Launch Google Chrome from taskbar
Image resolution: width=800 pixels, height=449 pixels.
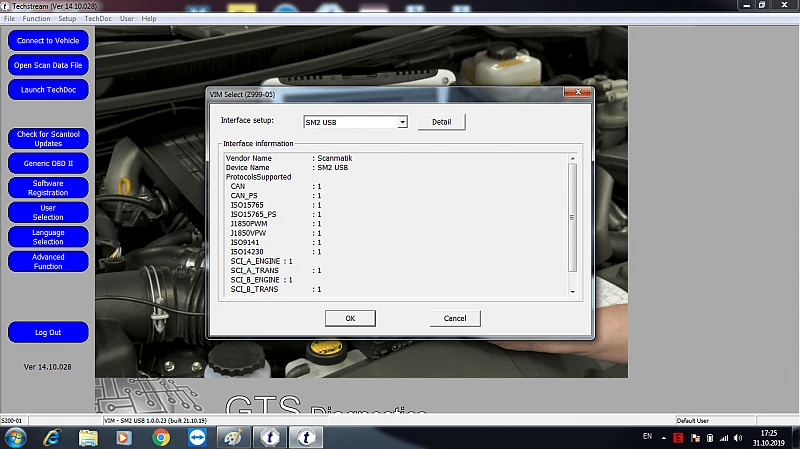tap(161, 438)
